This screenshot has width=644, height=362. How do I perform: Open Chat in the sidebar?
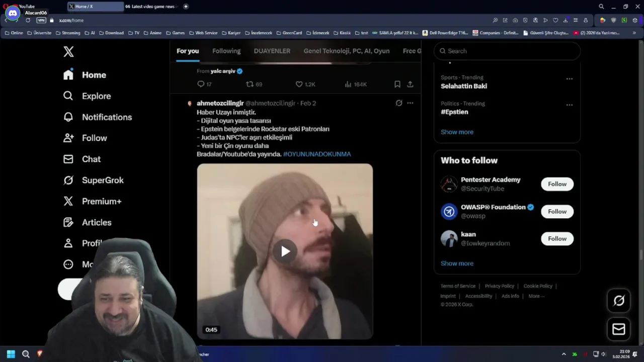pyautogui.click(x=82, y=159)
